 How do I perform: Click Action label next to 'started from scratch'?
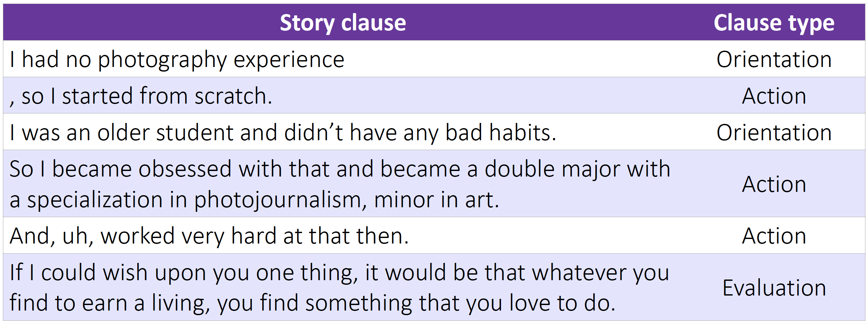(x=774, y=96)
